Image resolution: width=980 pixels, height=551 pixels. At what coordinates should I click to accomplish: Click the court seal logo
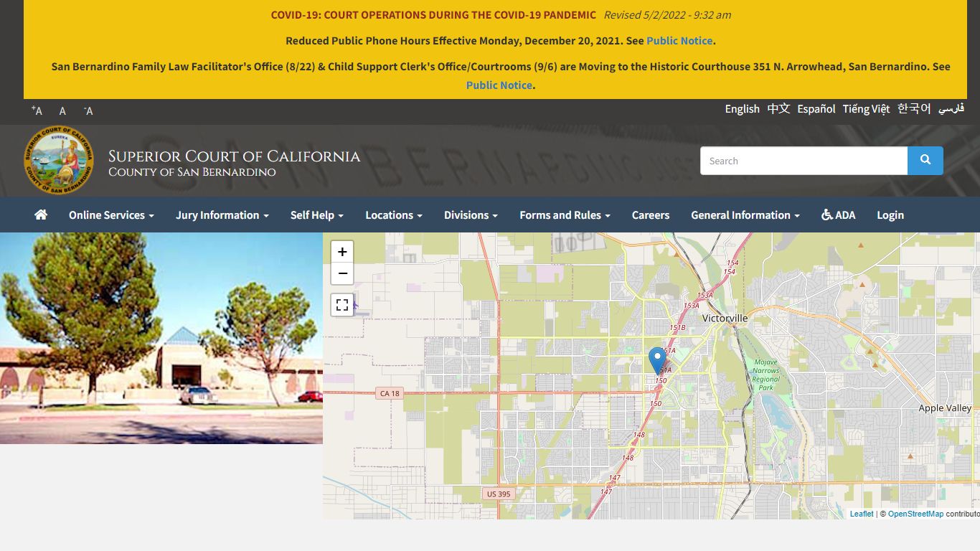point(58,160)
